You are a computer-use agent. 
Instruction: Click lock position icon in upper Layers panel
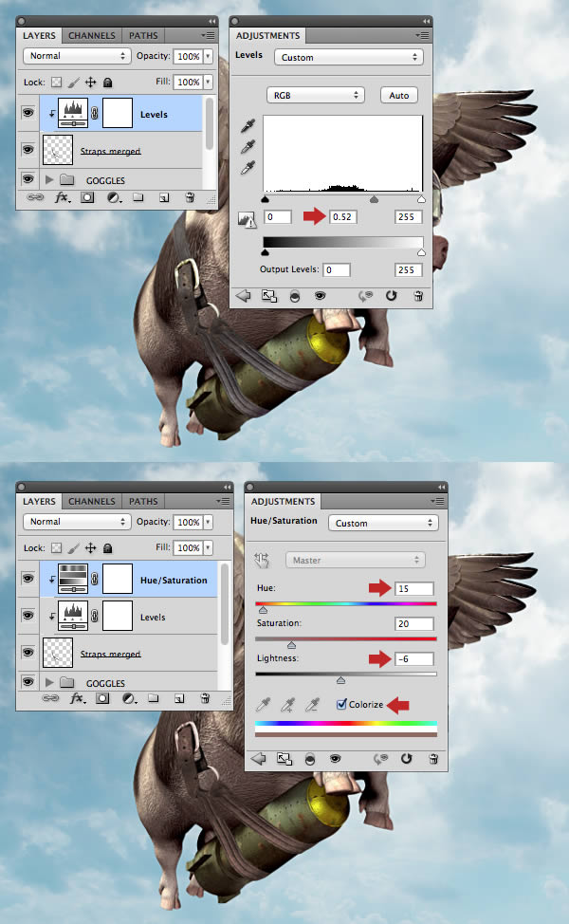[x=91, y=82]
